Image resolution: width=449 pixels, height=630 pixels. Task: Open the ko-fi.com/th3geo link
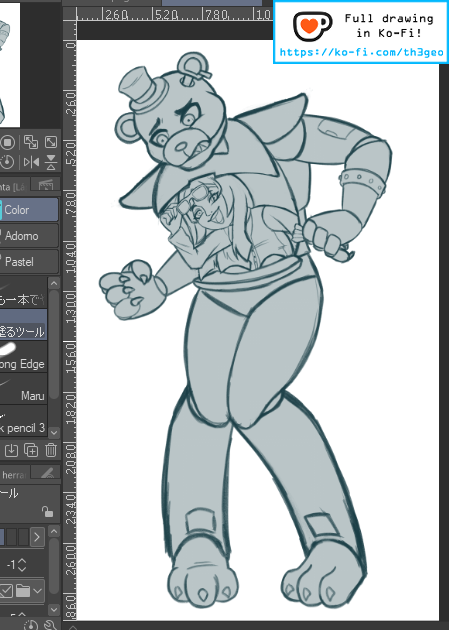(x=361, y=52)
